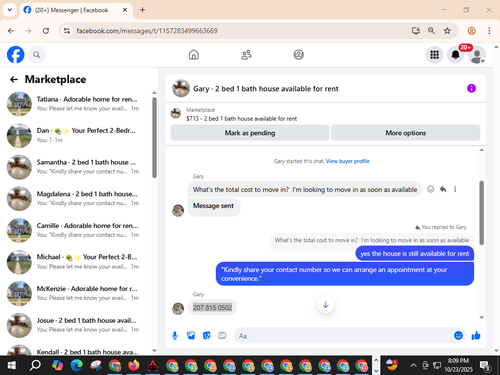The height and width of the screenshot is (375, 500).
Task: Open the notifications bell
Action: [x=455, y=55]
